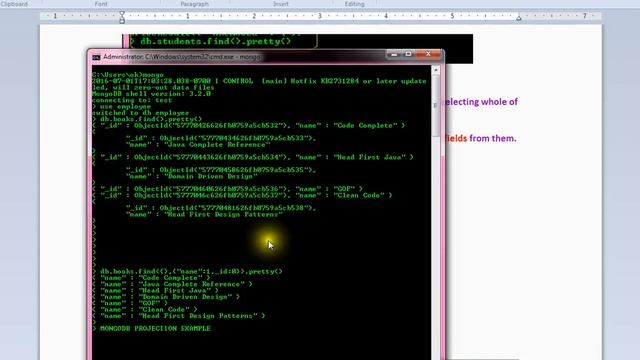Screen dimensions: 640x360
Task: Minimize the mongo command prompt window
Action: tap(394, 54)
